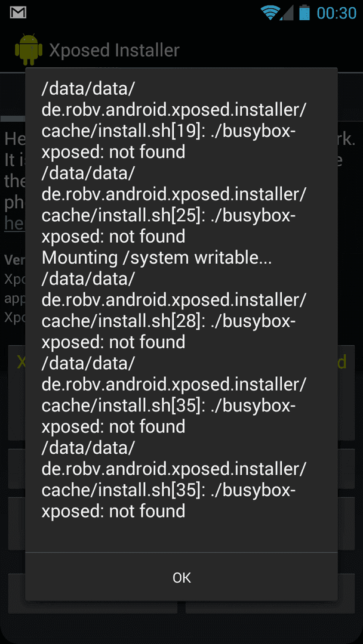The height and width of the screenshot is (644, 363).
Task: Select the "Mounting /system writable..." log line
Action: [156, 258]
